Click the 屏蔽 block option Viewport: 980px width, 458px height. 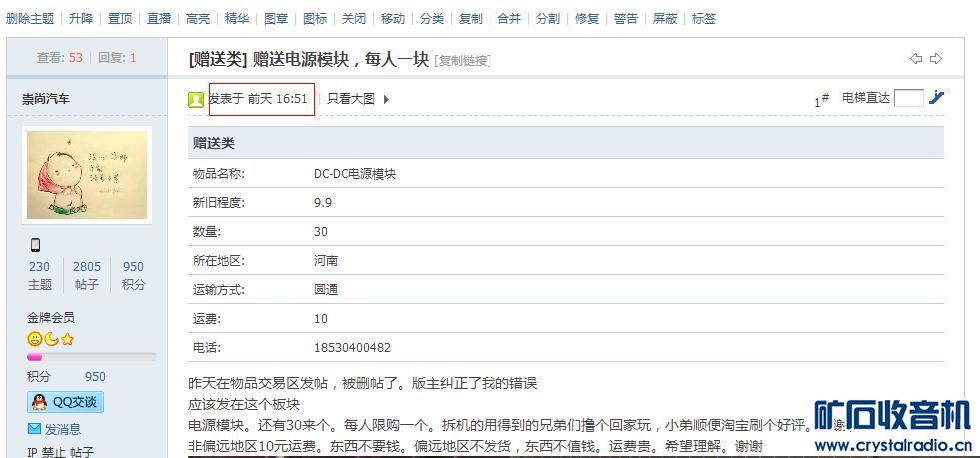pyautogui.click(x=665, y=19)
